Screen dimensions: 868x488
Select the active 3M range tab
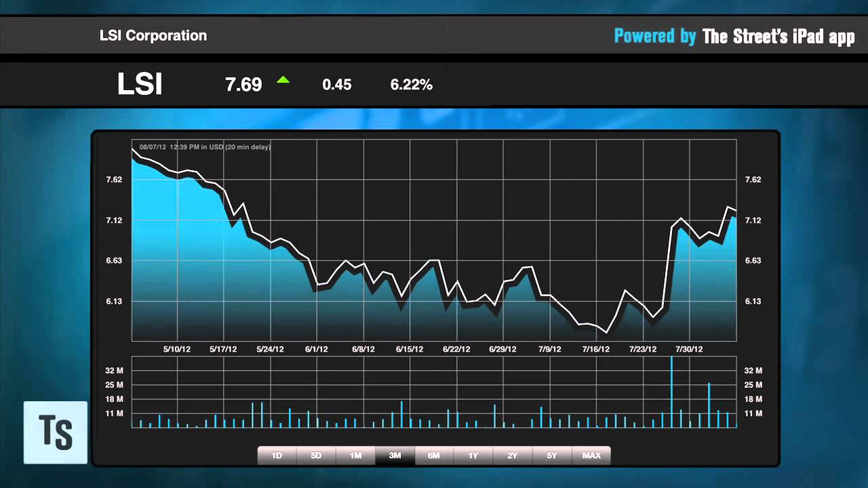click(395, 455)
